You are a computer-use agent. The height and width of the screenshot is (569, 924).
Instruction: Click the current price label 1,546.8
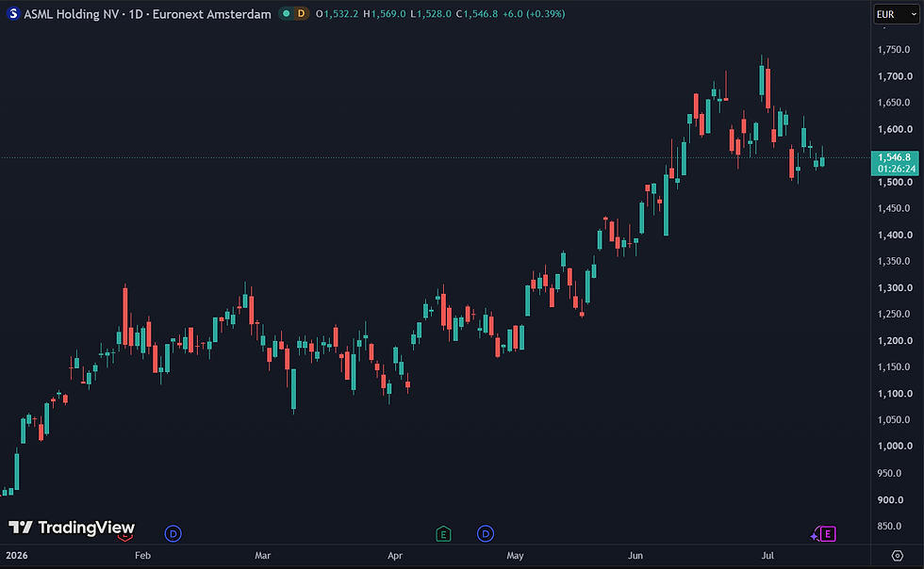(x=895, y=157)
